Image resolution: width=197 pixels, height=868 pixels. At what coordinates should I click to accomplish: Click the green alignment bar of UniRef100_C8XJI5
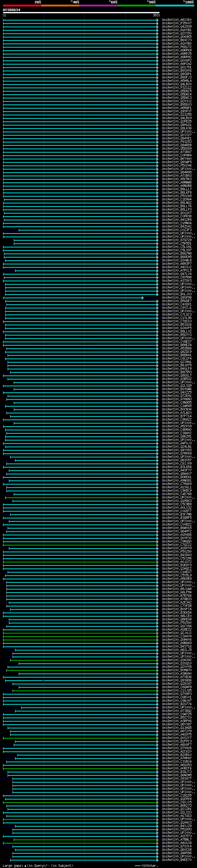[81, 802]
